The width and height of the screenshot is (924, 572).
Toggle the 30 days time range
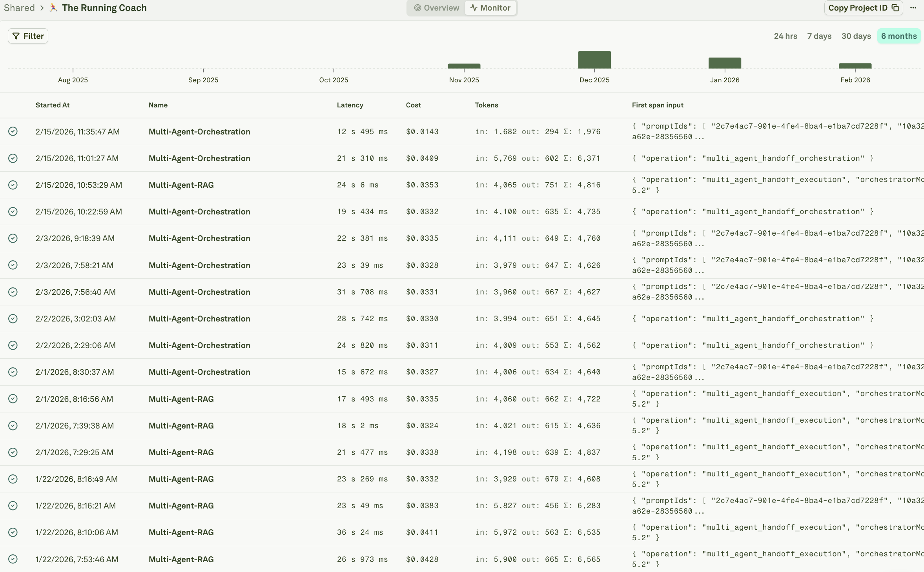coord(856,36)
